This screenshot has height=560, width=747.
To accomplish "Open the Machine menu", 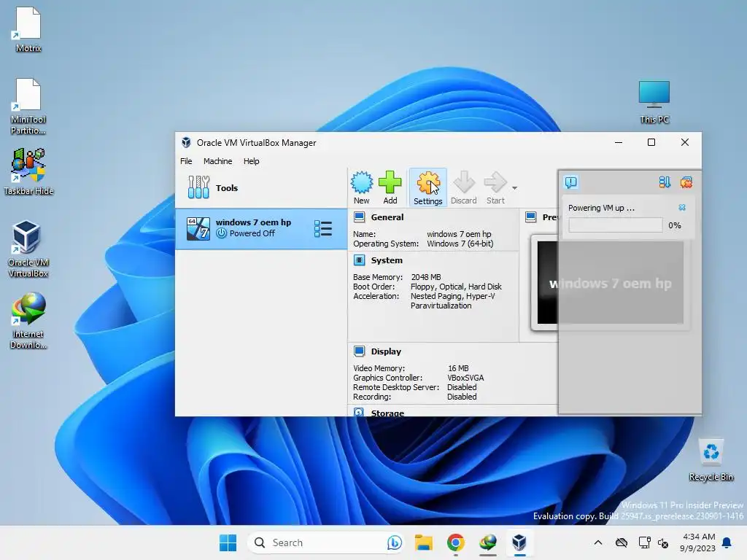I will coord(217,161).
